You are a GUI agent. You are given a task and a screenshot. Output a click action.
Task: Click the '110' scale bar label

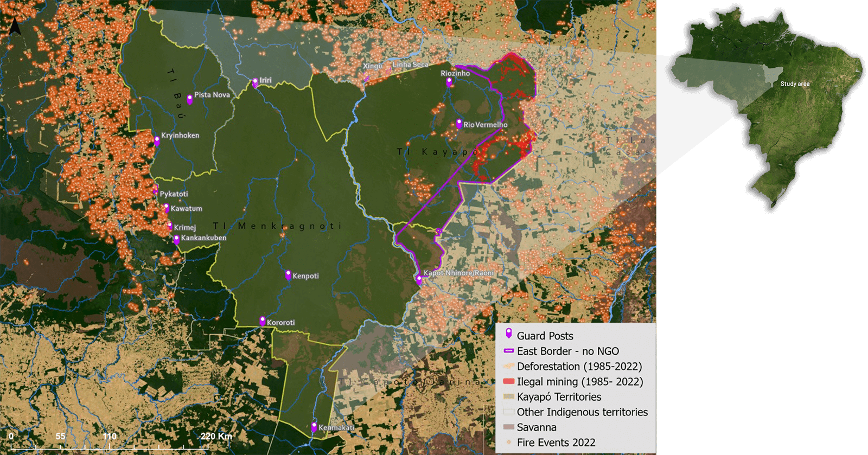tap(110, 436)
